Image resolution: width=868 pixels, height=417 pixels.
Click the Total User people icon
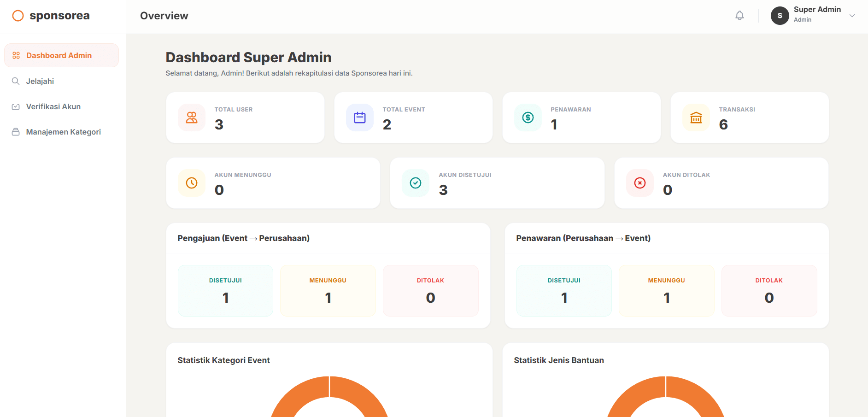click(x=192, y=117)
